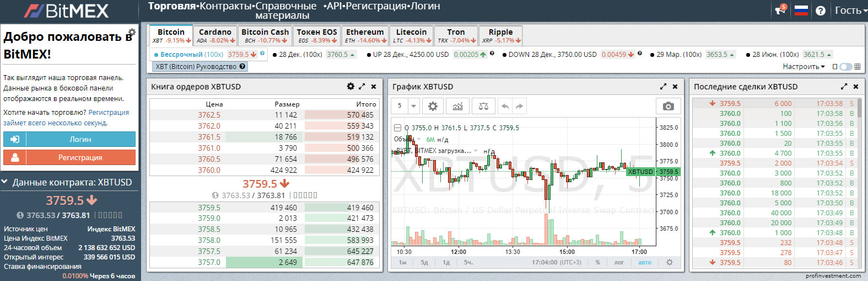This screenshot has height=281, width=868.
Task: Open Registration link in top navigation
Action: (x=377, y=6)
